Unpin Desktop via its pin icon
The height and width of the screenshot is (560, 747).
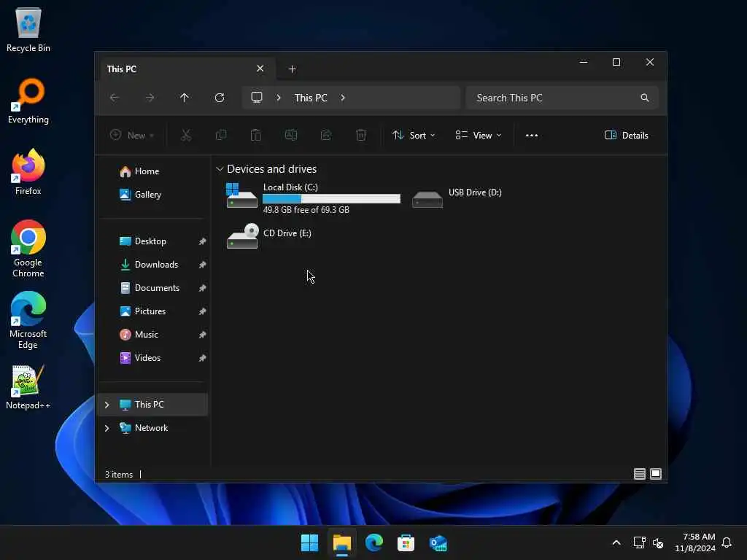point(203,241)
